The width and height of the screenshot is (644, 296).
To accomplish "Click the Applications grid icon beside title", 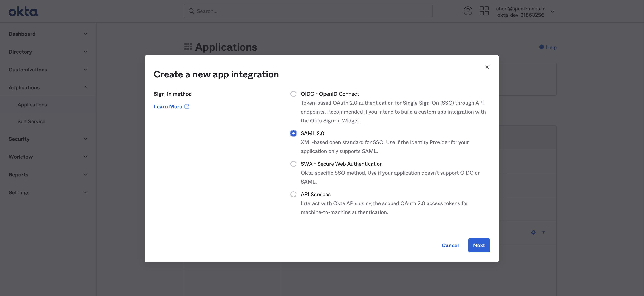I will (188, 47).
